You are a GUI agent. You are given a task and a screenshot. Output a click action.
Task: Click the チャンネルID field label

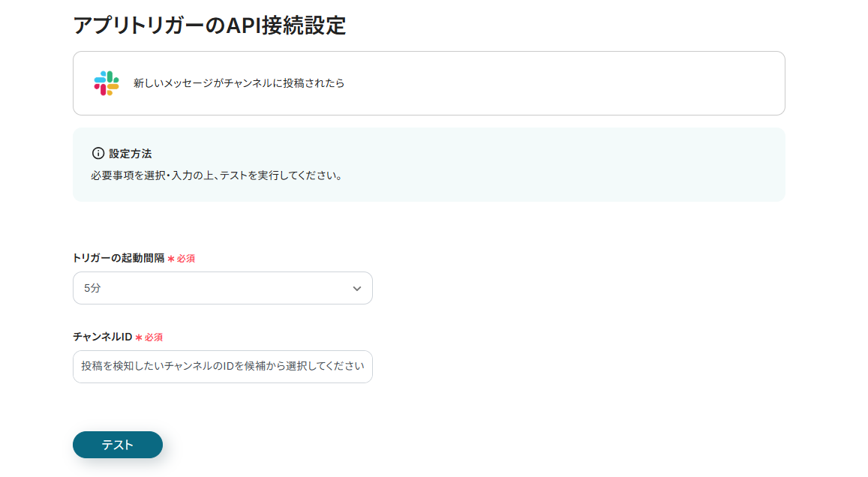pos(102,337)
